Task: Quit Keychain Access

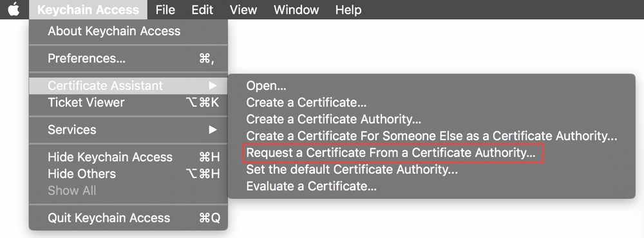Action: (128, 218)
